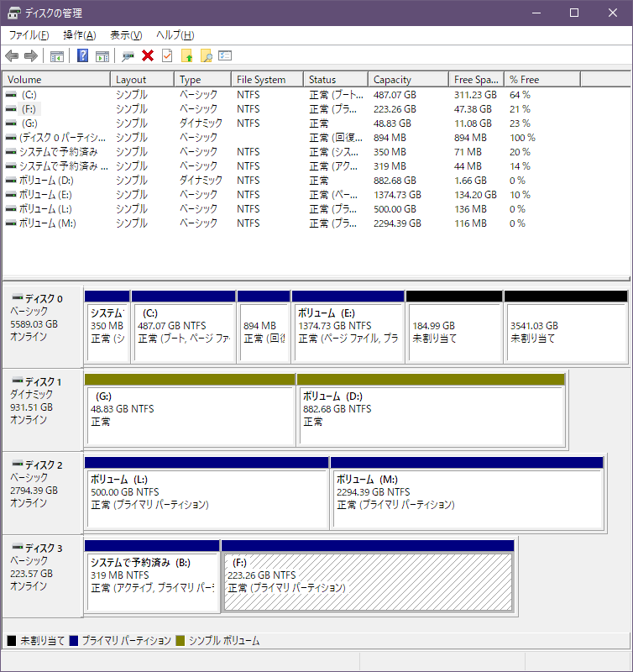
Task: Click the olive シンプル ボリューム legend swatch
Action: pyautogui.click(x=180, y=641)
